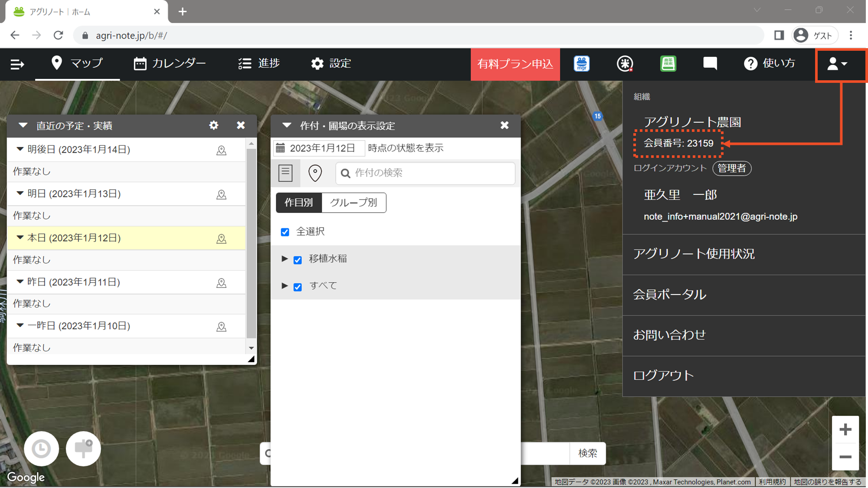The width and height of the screenshot is (868, 488).
Task: Open the chat message bubble icon
Action: coord(710,64)
